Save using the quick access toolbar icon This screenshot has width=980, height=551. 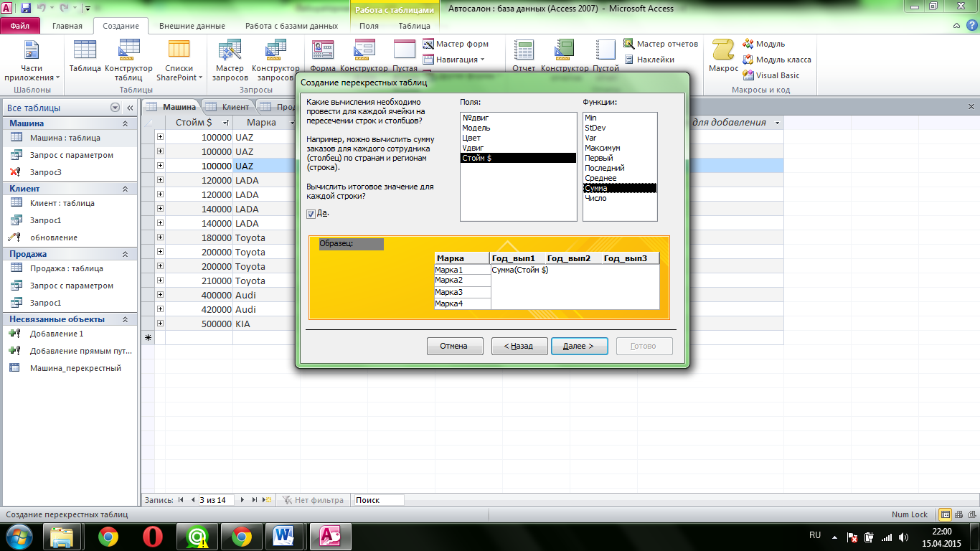point(27,9)
